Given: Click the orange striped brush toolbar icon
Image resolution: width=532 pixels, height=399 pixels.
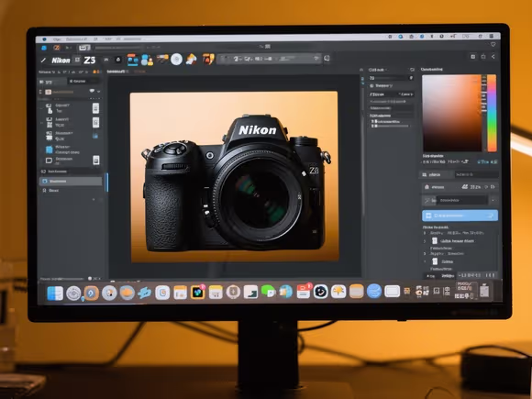Looking at the screenshot, I should coord(162,59).
